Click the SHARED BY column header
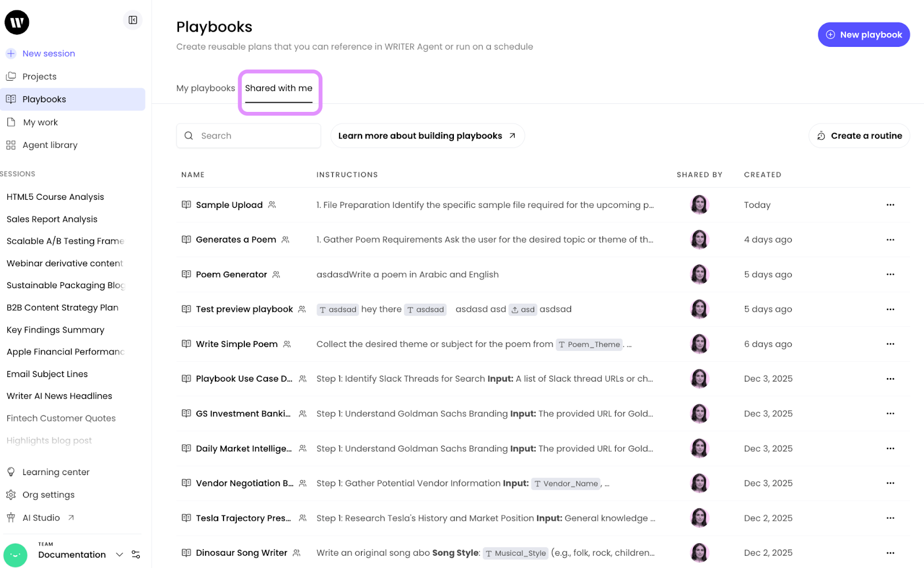The image size is (924, 568). tap(699, 175)
